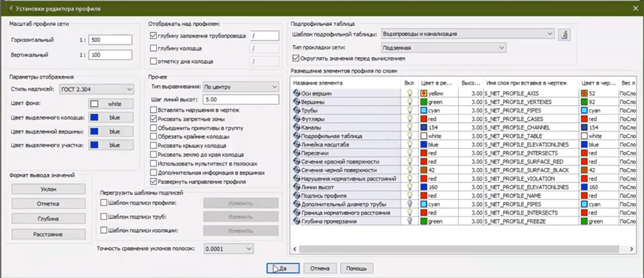Enable Шаблон подписи труб checkbox
This screenshot has height=278, width=644.
[x=104, y=217]
